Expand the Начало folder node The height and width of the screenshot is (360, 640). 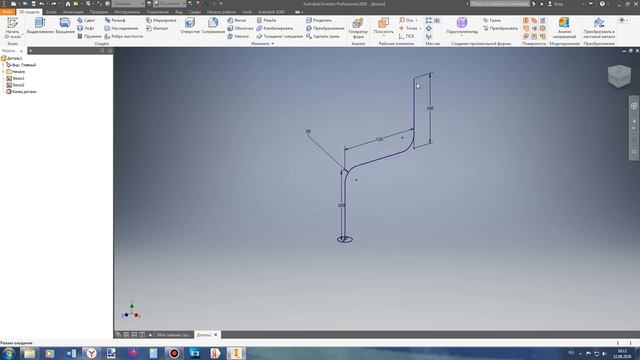coord(3,71)
